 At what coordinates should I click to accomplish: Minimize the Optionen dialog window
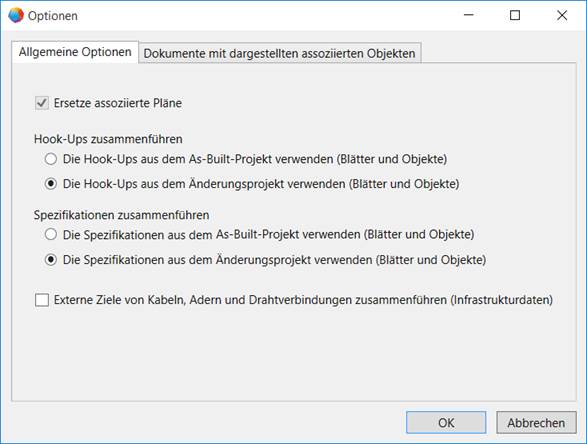469,15
